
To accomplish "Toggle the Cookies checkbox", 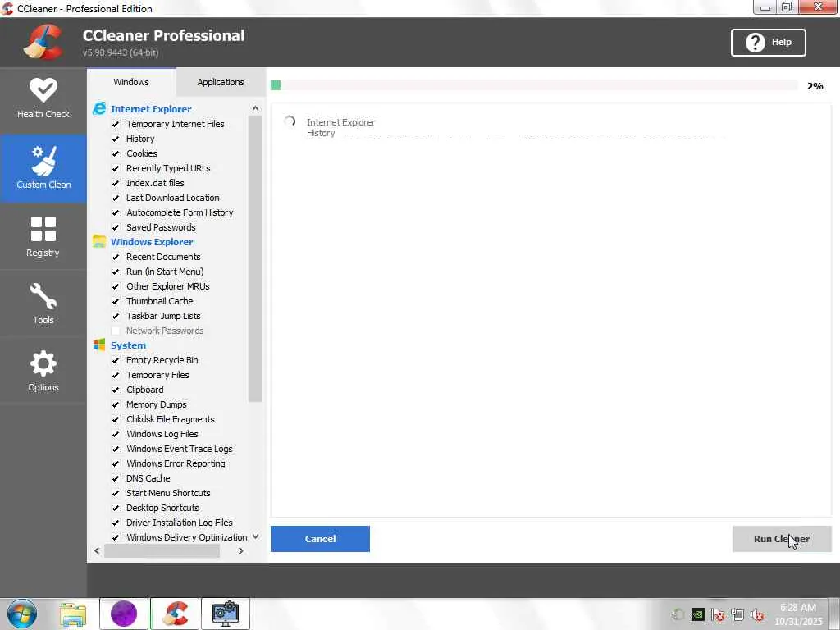I will click(x=115, y=153).
